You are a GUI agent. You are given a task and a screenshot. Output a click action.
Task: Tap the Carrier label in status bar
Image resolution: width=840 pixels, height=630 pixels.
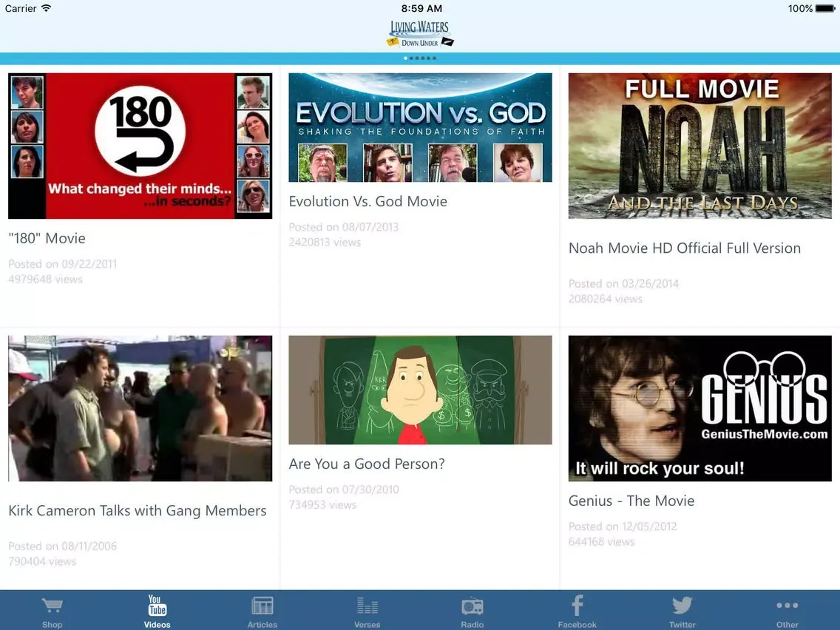point(21,8)
